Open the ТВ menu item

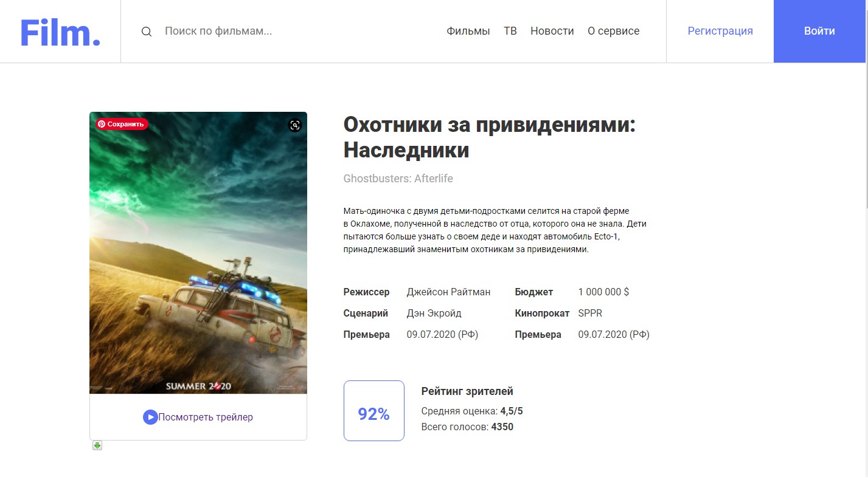510,31
